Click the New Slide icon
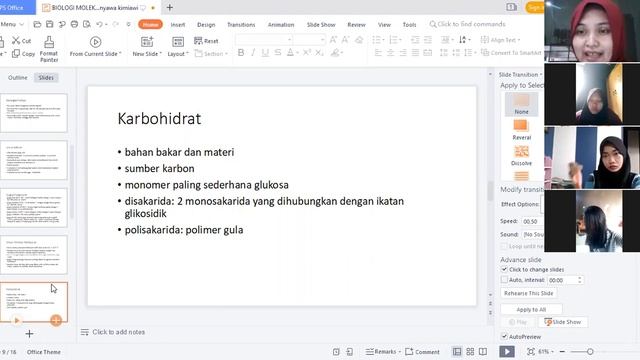This screenshot has width=640, height=360. click(x=147, y=42)
